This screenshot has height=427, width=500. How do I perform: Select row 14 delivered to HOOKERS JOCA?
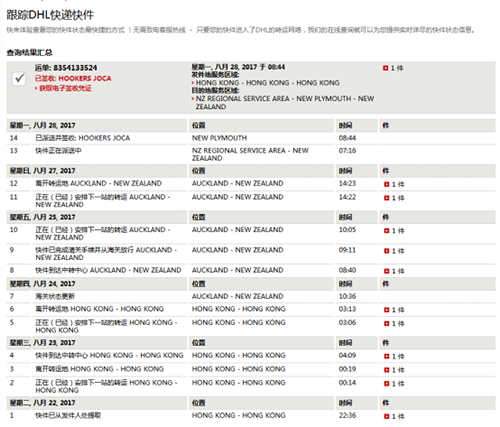coord(250,138)
